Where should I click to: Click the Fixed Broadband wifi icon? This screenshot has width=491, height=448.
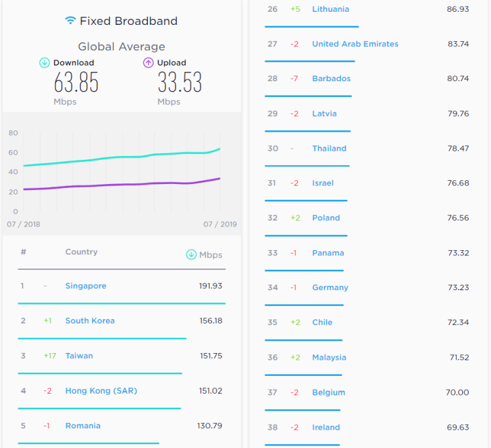click(x=70, y=21)
